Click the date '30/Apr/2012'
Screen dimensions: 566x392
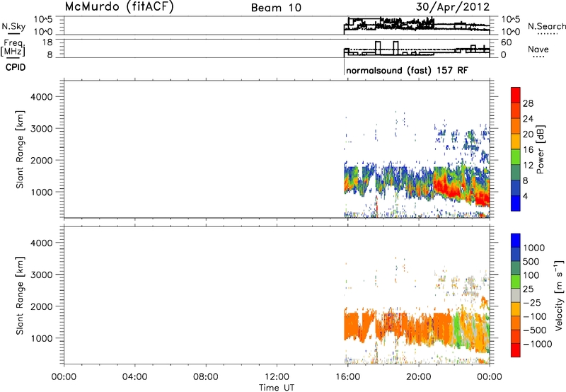point(453,7)
